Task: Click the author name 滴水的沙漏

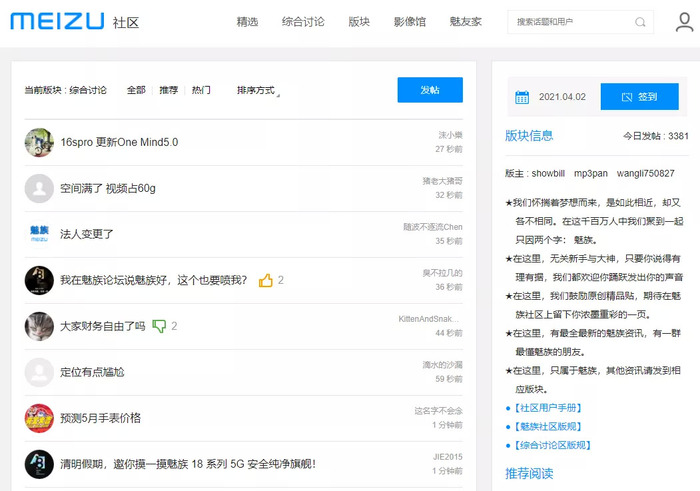Action: (x=442, y=365)
